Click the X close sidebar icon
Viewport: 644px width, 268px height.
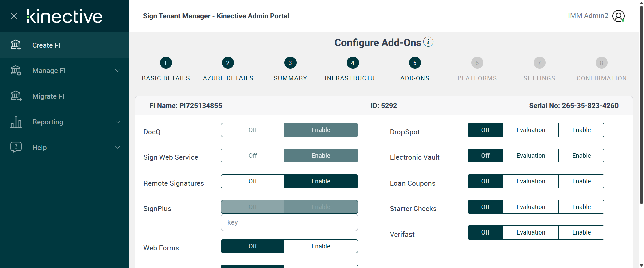click(x=14, y=16)
